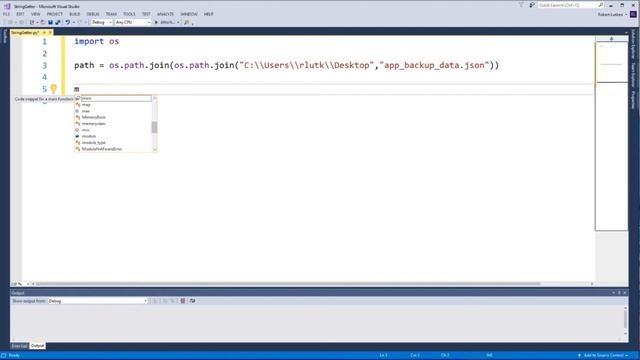Open the HELP menu
The image size is (640, 360).
[209, 14]
